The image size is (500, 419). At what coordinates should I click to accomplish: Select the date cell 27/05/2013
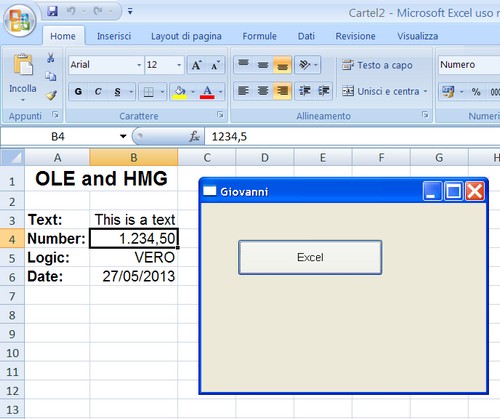134,276
